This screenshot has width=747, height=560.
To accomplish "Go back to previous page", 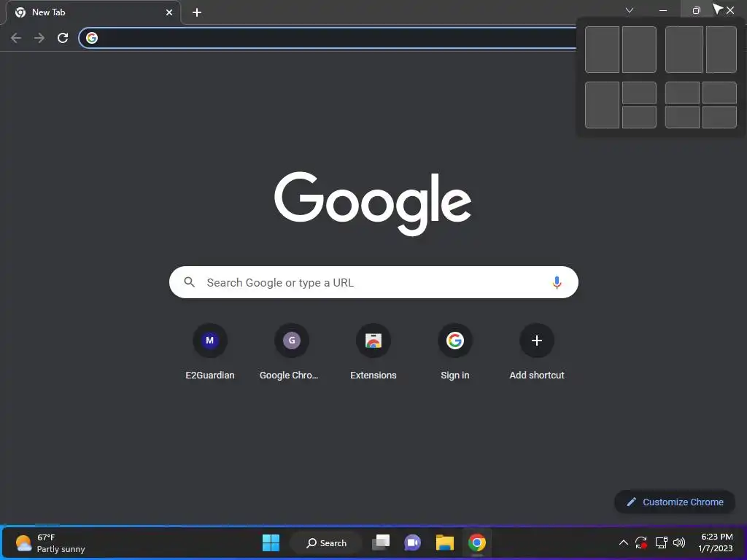I will pos(16,38).
